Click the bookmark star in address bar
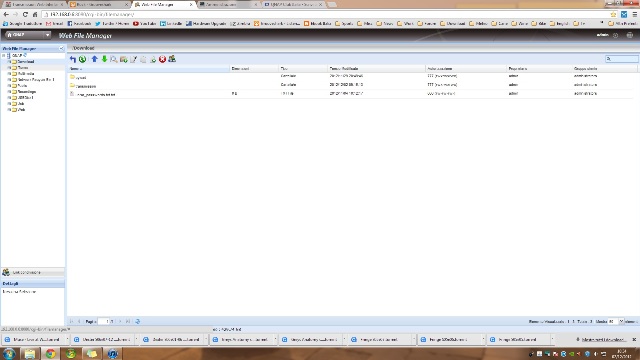 613,14
